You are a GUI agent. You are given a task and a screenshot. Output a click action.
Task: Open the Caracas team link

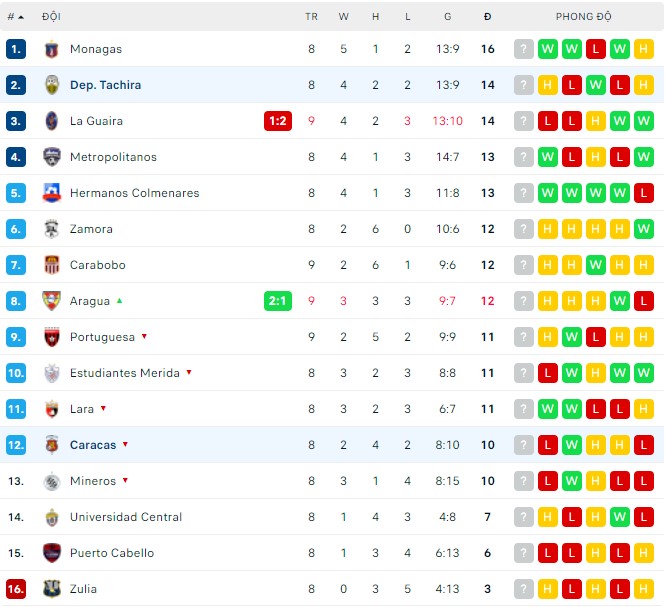pos(93,445)
